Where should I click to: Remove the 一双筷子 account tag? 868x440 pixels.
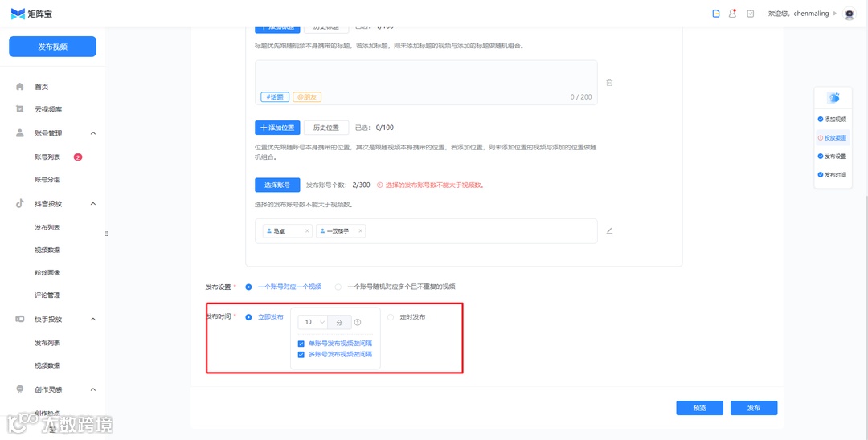(360, 231)
